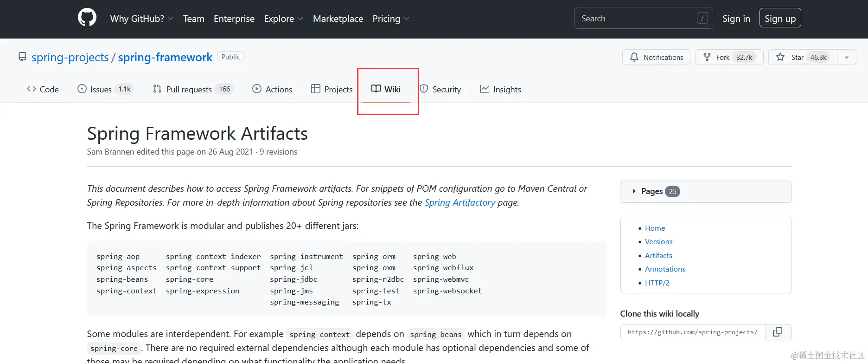Click the GitHub Search input field

click(643, 18)
